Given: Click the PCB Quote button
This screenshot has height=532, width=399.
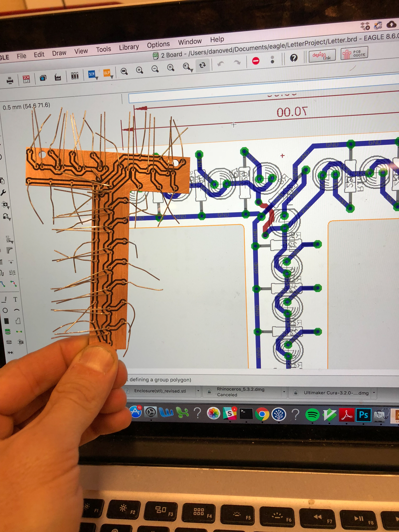Looking at the screenshot, I should (354, 54).
